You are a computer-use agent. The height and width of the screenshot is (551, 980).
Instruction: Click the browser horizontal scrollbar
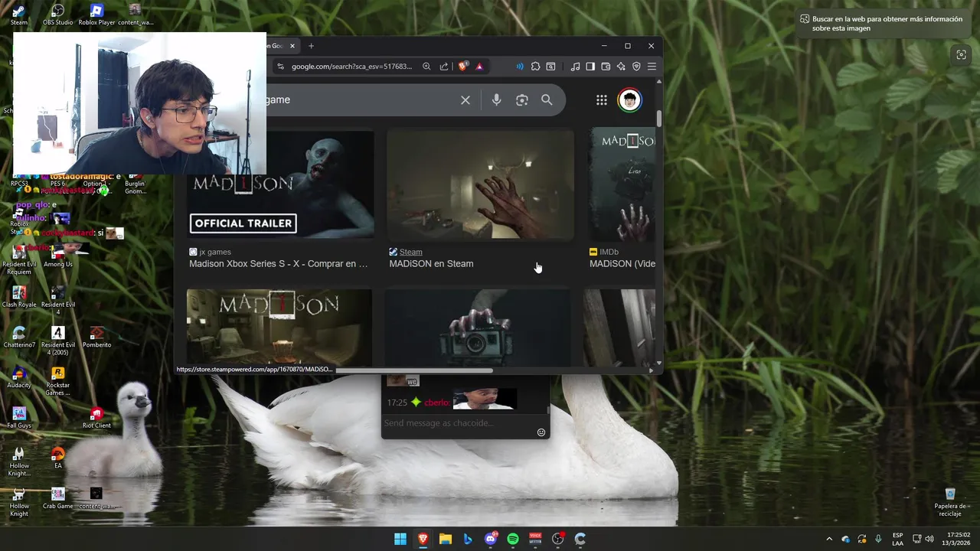[413, 370]
